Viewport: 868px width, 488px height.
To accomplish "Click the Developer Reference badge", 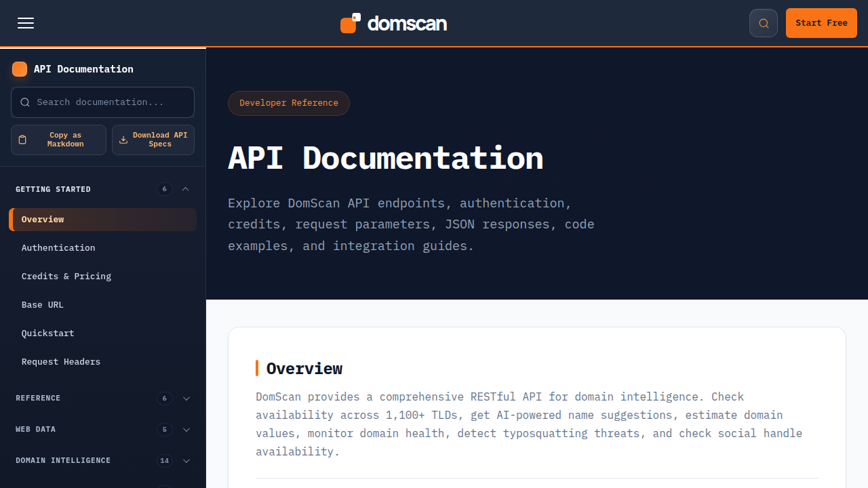I will 289,103.
